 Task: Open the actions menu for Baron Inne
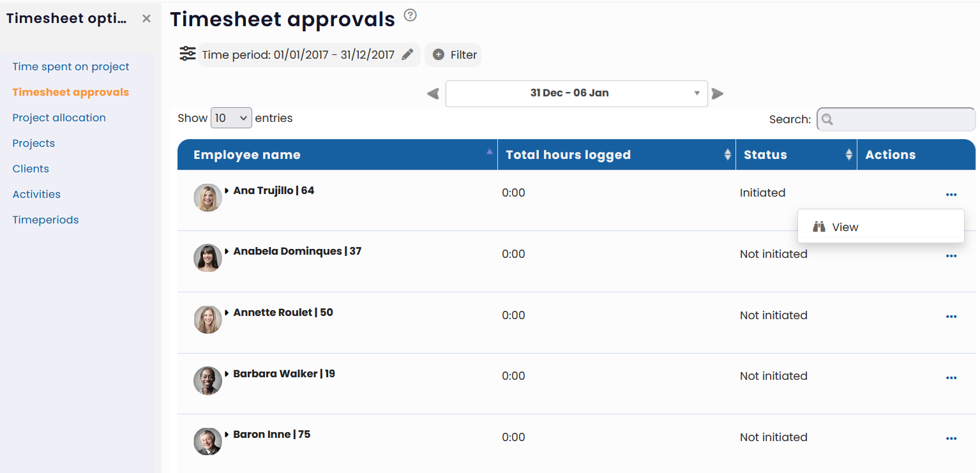coord(951,439)
